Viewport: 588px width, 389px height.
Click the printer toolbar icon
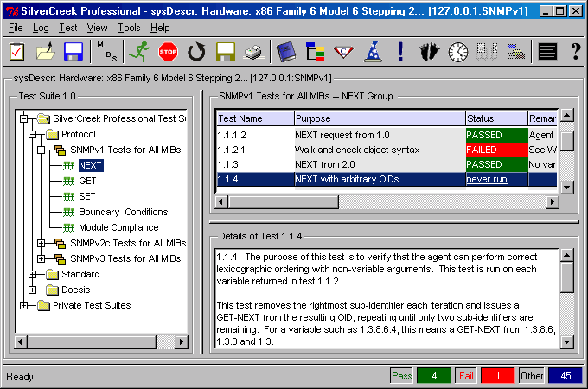point(253,53)
